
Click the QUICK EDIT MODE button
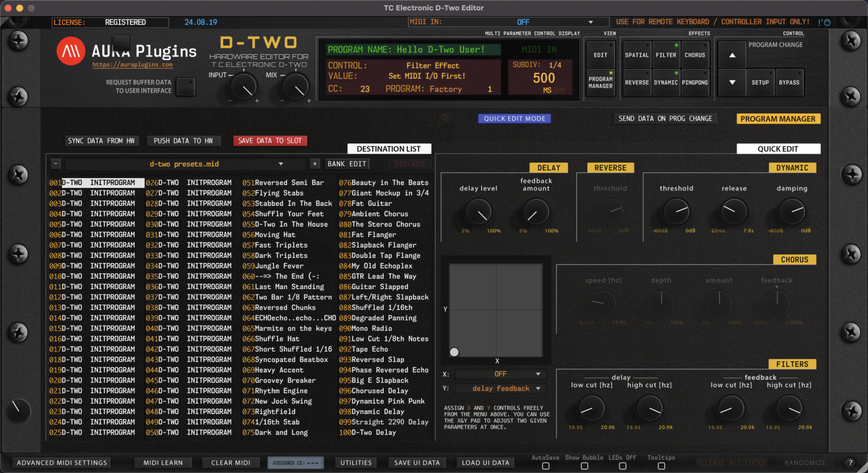tap(514, 119)
